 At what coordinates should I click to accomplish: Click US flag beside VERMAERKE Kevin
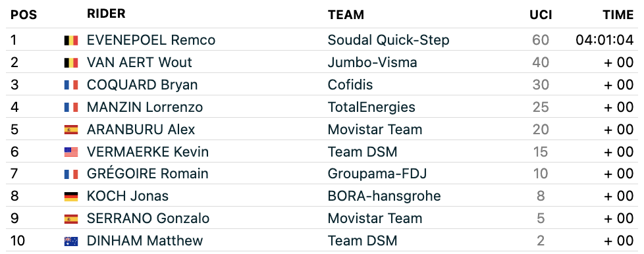(71, 152)
